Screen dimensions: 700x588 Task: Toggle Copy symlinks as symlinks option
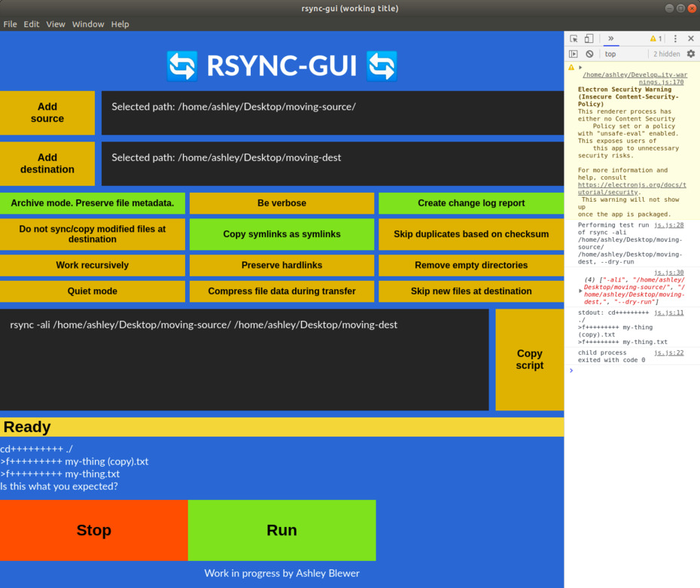click(282, 234)
